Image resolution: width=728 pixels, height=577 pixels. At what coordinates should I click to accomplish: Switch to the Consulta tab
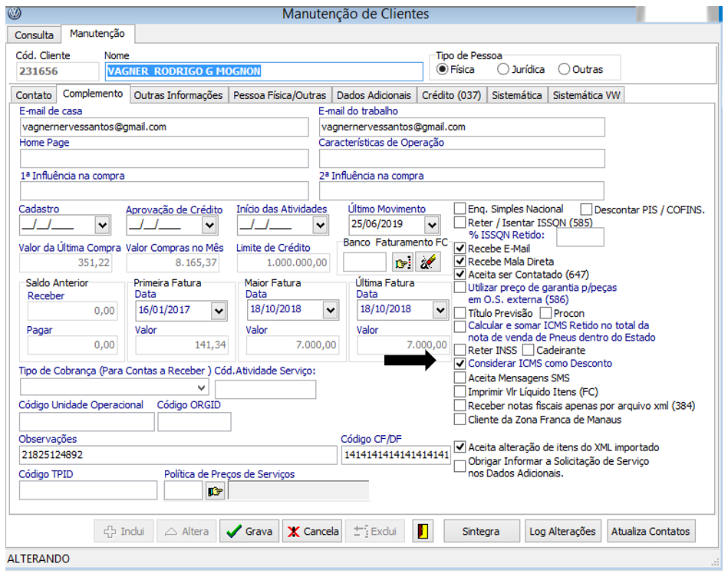[35, 35]
